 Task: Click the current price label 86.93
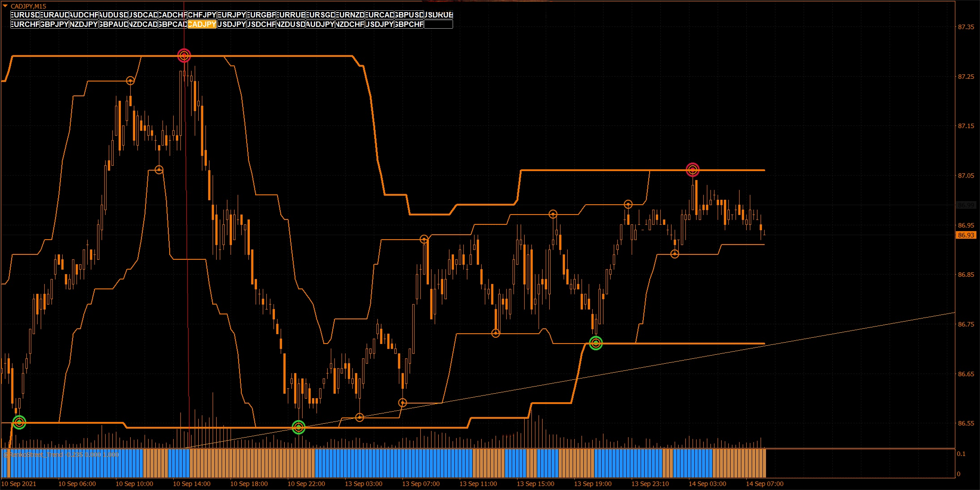pyautogui.click(x=966, y=235)
